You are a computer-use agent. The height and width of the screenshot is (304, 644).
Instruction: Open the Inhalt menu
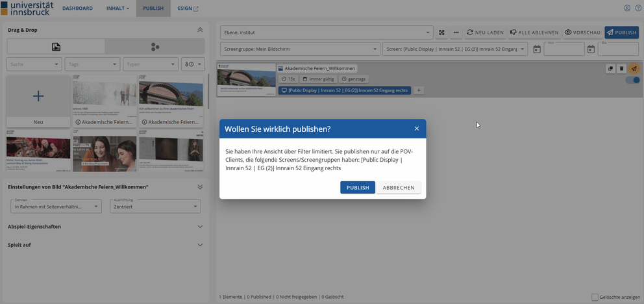point(118,8)
